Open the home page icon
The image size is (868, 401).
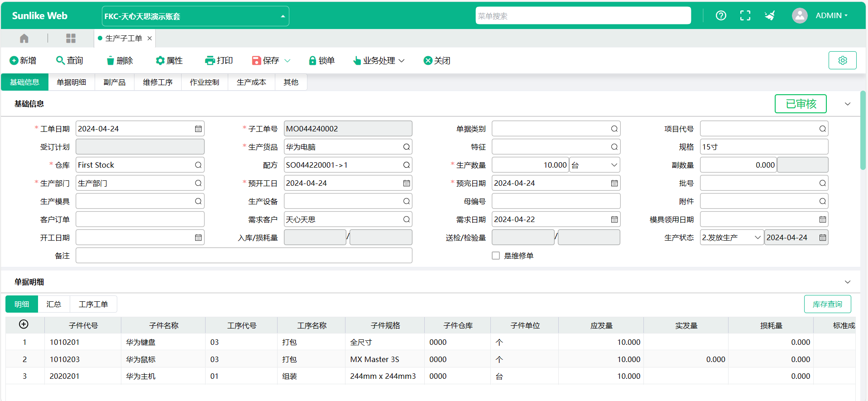(24, 39)
